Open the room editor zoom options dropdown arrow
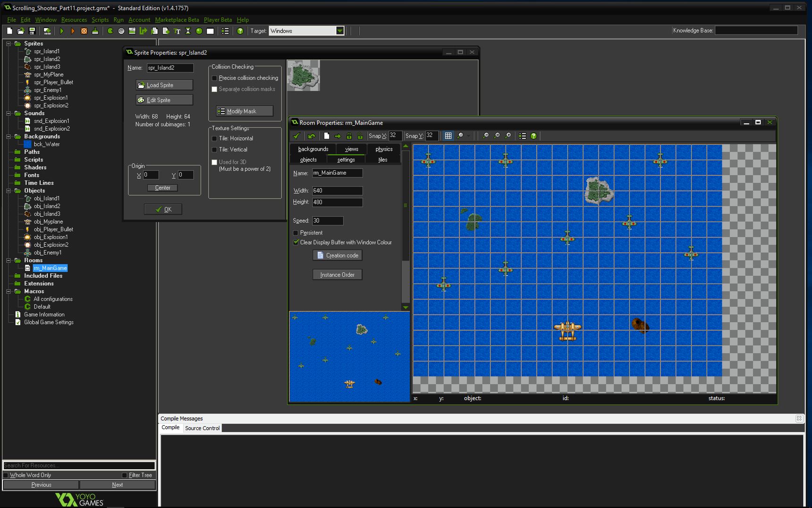The width and height of the screenshot is (812, 508). pos(468,136)
